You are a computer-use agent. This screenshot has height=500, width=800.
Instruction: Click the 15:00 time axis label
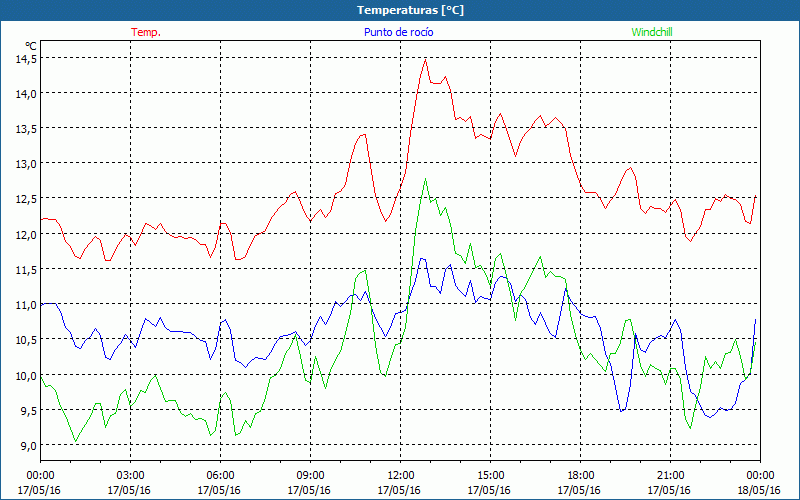click(490, 476)
